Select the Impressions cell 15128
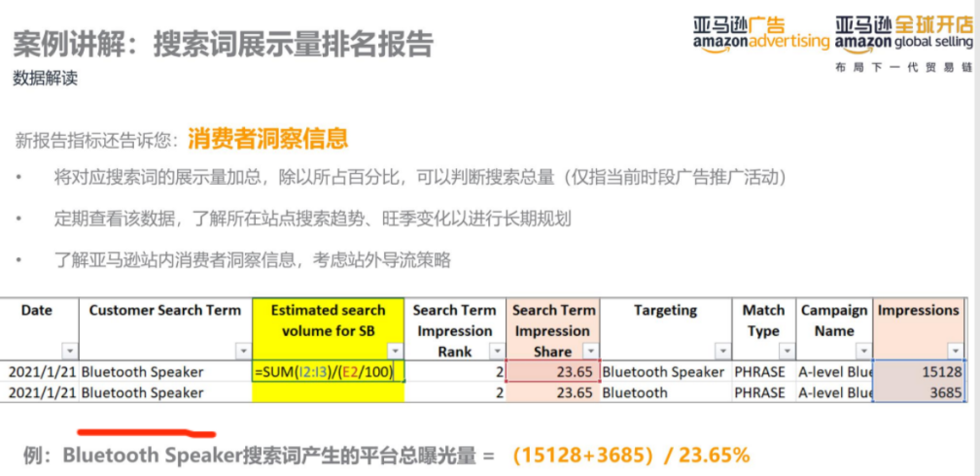Screen dimensions: 980x476 click(918, 372)
